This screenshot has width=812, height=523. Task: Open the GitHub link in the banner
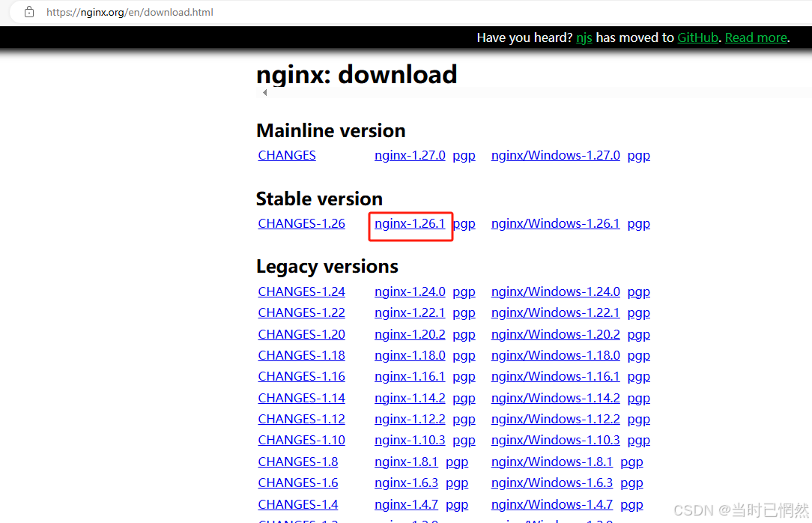point(697,37)
